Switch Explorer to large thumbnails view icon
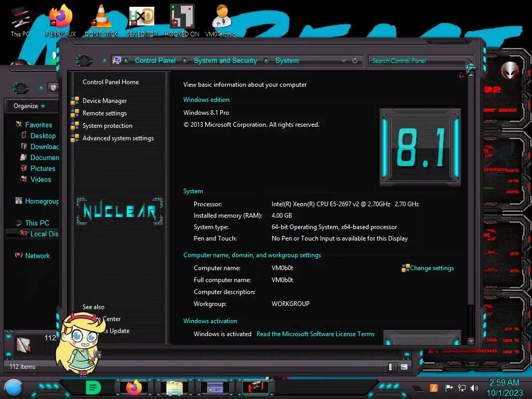This screenshot has height=399, width=532. click(404, 367)
